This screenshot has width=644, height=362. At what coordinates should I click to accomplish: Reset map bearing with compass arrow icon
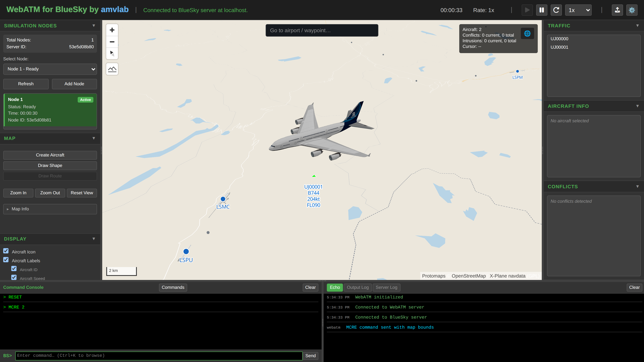click(x=112, y=53)
